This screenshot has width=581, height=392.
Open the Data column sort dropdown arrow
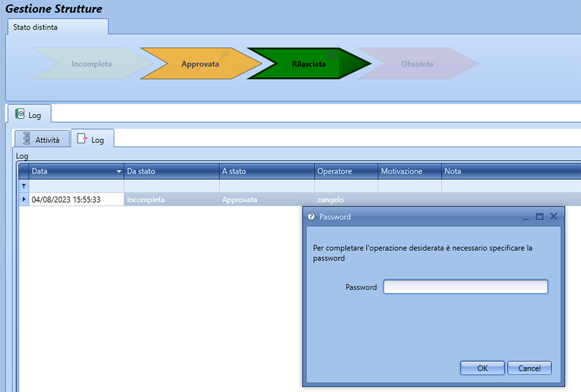click(x=119, y=171)
